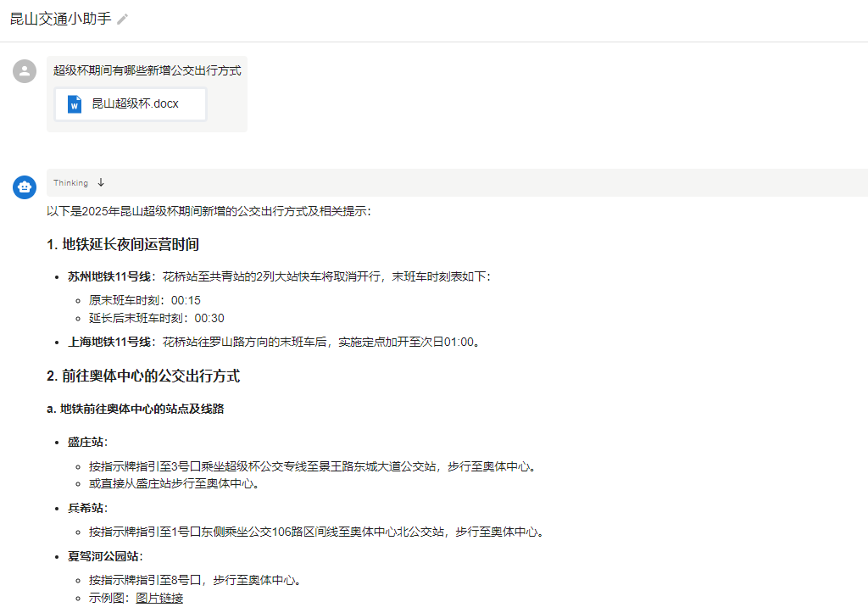
Task: Expand the Thinking section with the down arrow
Action: 101,182
